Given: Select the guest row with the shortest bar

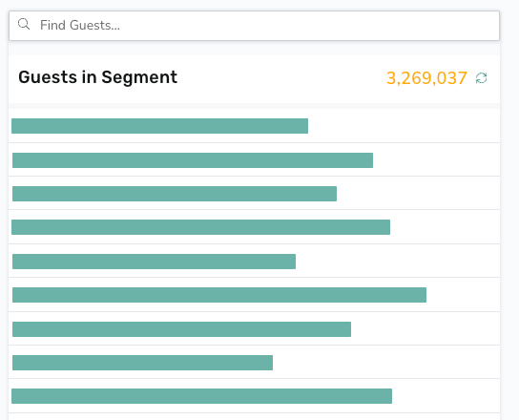Looking at the screenshot, I should 254,363.
